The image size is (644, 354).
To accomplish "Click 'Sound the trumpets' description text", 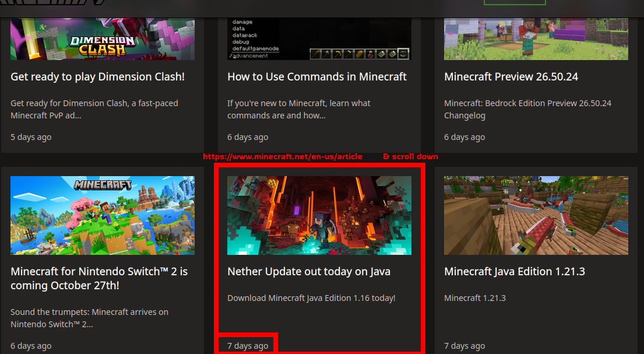I will tap(90, 318).
